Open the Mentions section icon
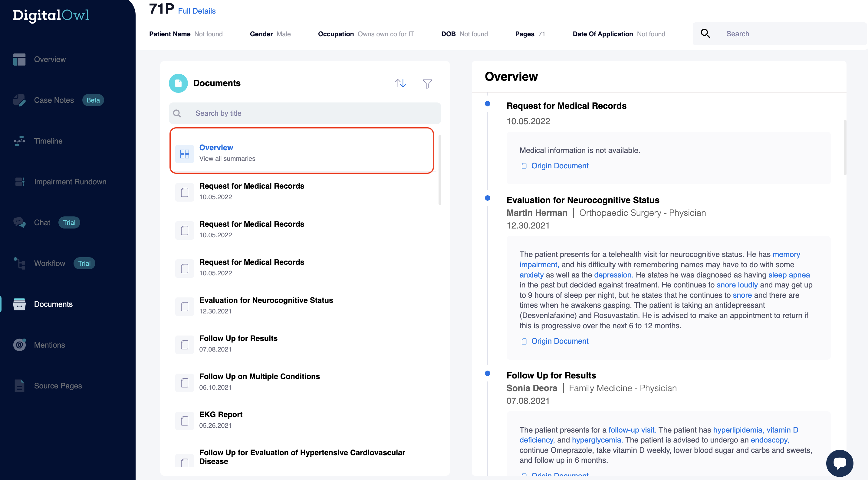Viewport: 868px width, 480px height. (x=18, y=345)
